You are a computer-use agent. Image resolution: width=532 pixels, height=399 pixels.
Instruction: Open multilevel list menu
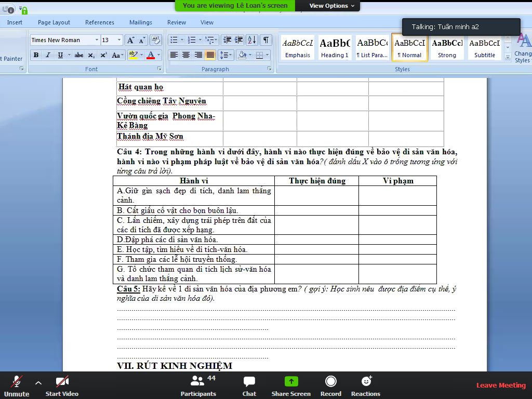tap(210, 40)
